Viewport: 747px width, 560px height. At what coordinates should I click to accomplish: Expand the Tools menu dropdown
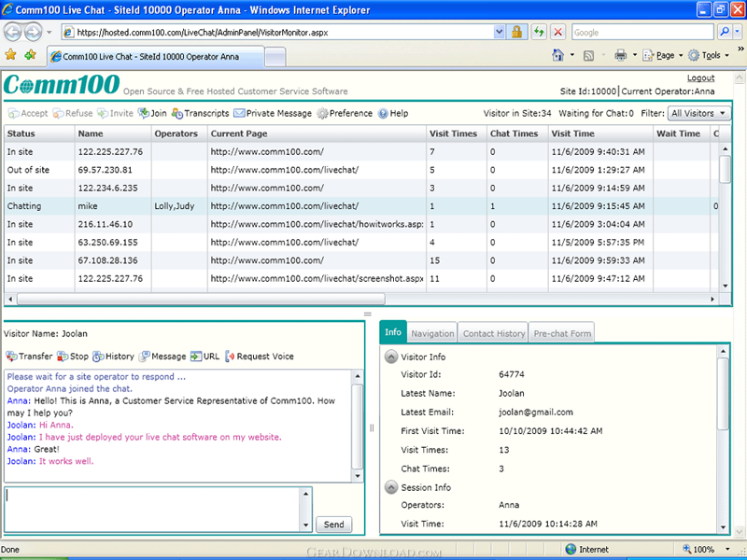pos(727,56)
